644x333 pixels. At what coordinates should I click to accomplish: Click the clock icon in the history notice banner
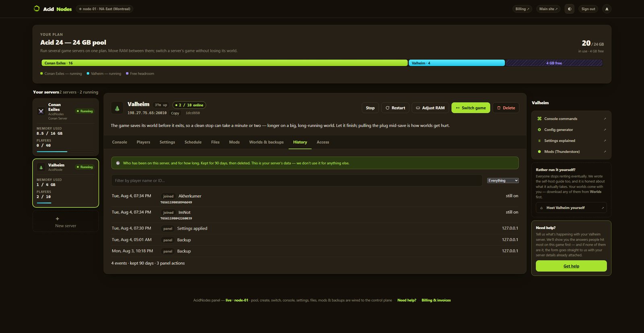(118, 163)
